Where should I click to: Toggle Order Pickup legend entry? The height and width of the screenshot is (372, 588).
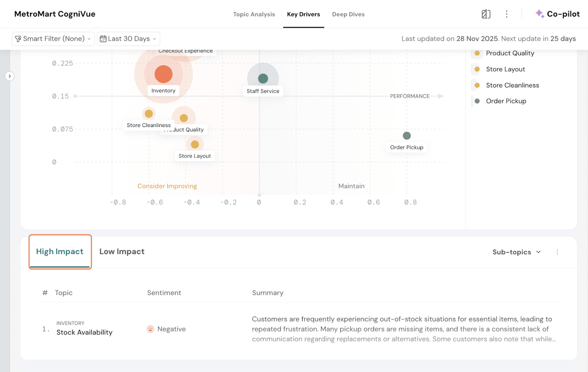[x=506, y=101]
